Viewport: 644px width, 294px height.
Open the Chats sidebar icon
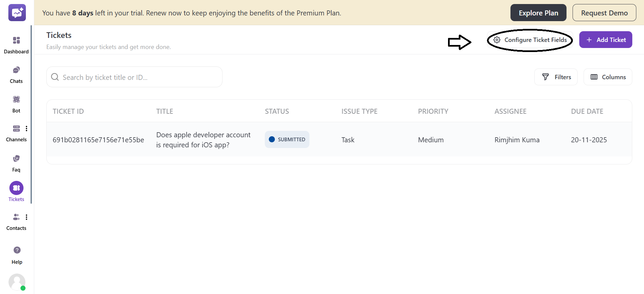(x=16, y=70)
